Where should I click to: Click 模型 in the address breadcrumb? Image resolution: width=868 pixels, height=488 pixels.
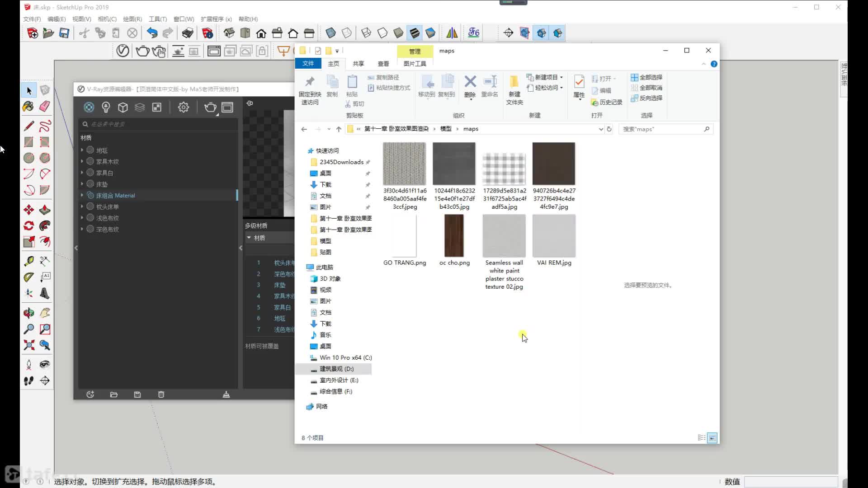point(446,129)
